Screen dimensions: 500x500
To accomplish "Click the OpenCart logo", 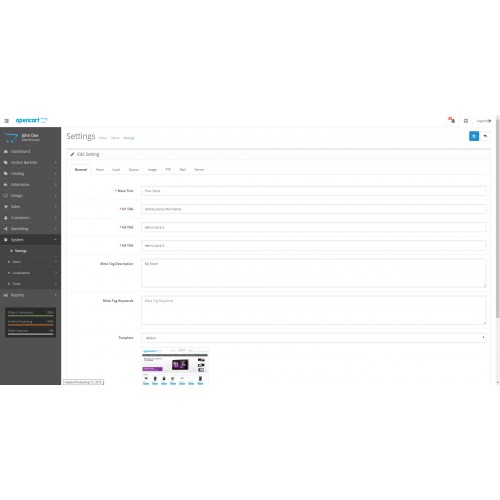I will [x=31, y=120].
